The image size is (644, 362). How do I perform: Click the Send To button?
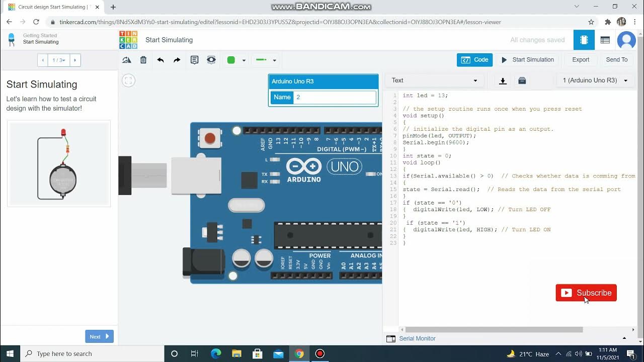coord(617,60)
